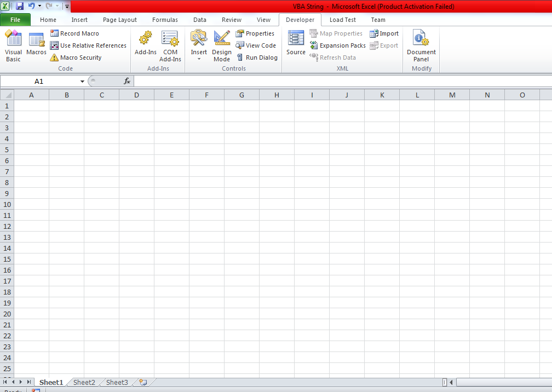Click the Name Box showing A1
The image size is (552, 392).
click(x=39, y=81)
